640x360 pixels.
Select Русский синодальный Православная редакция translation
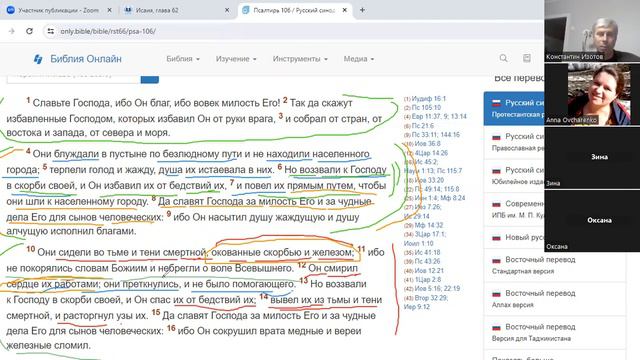click(x=514, y=142)
